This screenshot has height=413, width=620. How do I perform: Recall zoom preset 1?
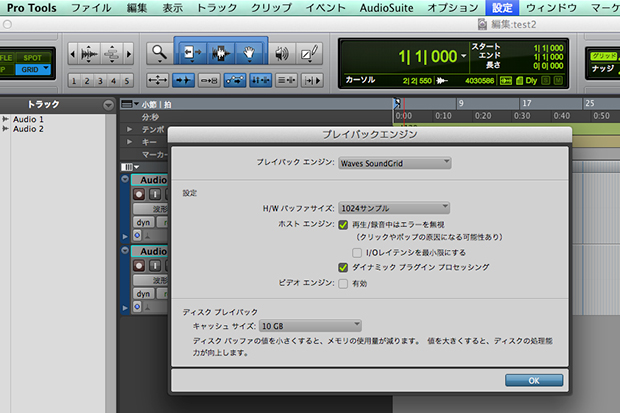click(x=74, y=81)
